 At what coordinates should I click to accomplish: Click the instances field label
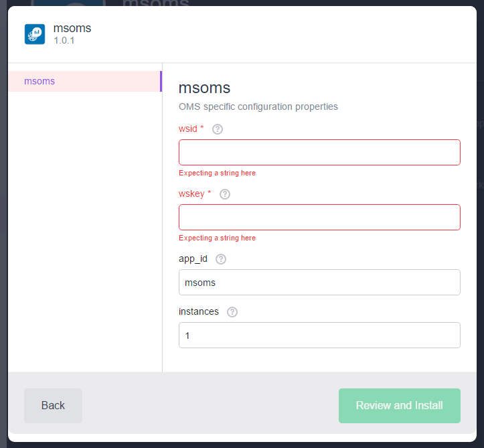click(198, 311)
